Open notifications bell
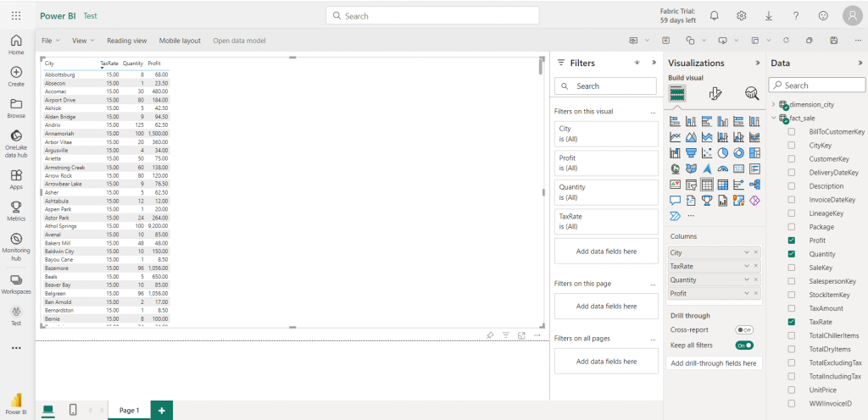Viewport: 868px width, 420px height. point(714,16)
